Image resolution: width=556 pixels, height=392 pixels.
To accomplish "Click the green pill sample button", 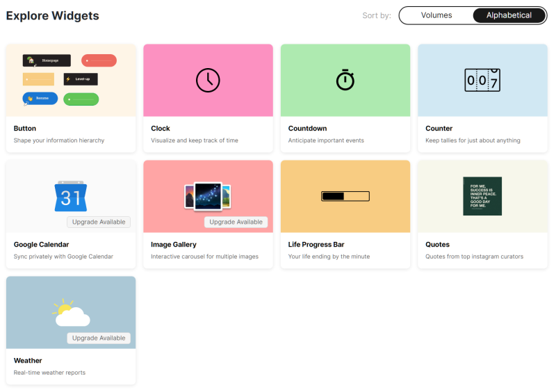I will click(x=81, y=99).
